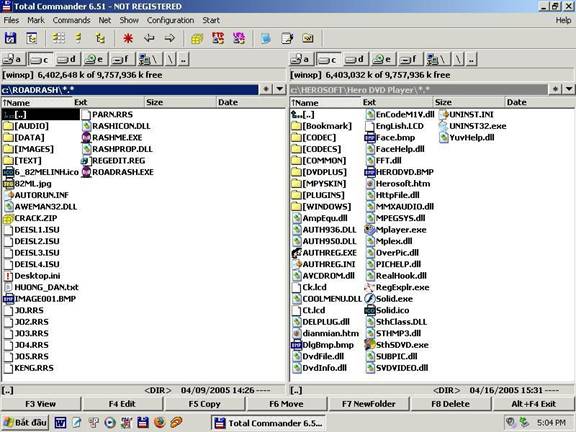
Task: Select drive a in the left panel
Action: tap(13, 59)
